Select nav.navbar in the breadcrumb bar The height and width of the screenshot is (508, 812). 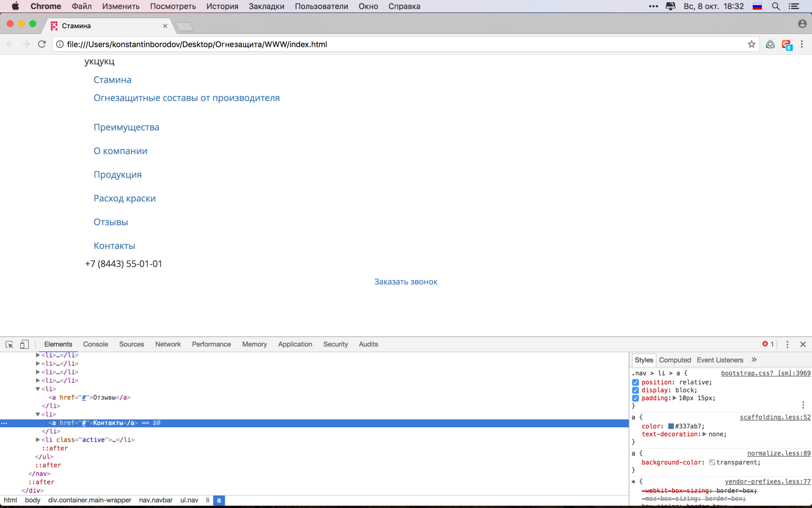156,500
